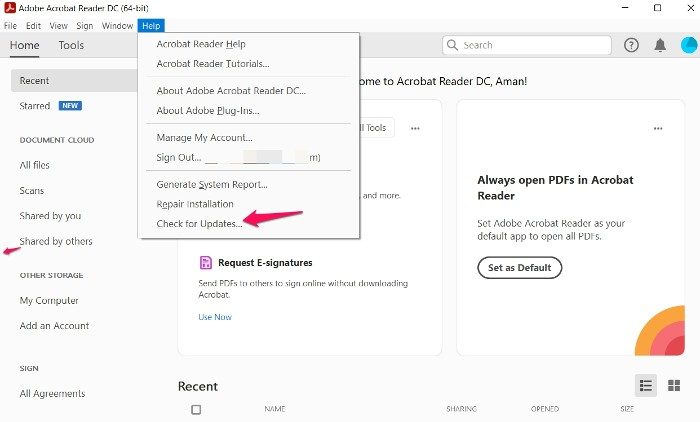Open Shared by others
The width and height of the screenshot is (700, 422).
(x=56, y=242)
